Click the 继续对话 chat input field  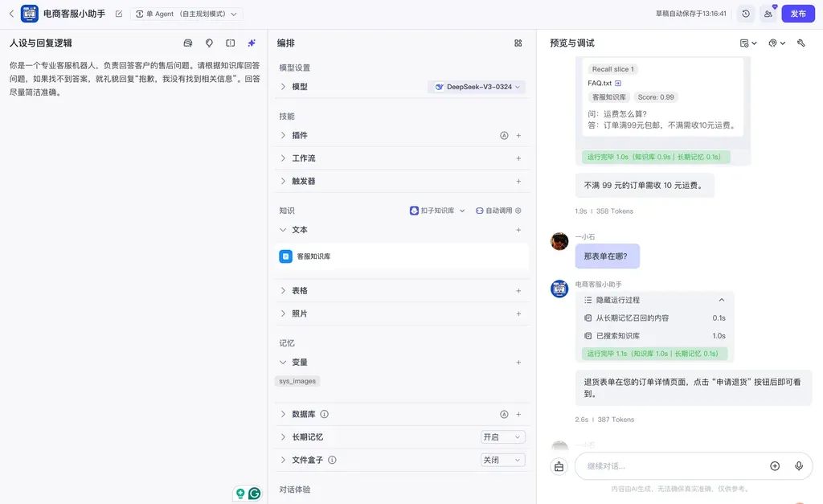tap(667, 466)
